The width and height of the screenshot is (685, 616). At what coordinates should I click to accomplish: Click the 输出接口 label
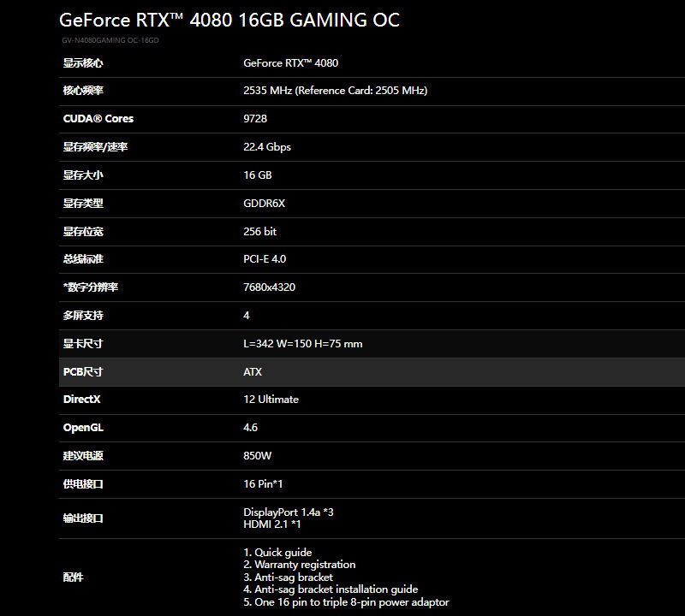(x=83, y=518)
